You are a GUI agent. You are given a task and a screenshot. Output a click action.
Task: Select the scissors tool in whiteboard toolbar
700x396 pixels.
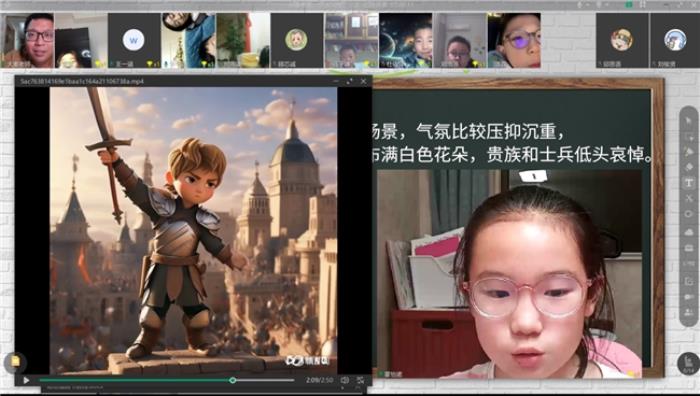(689, 198)
